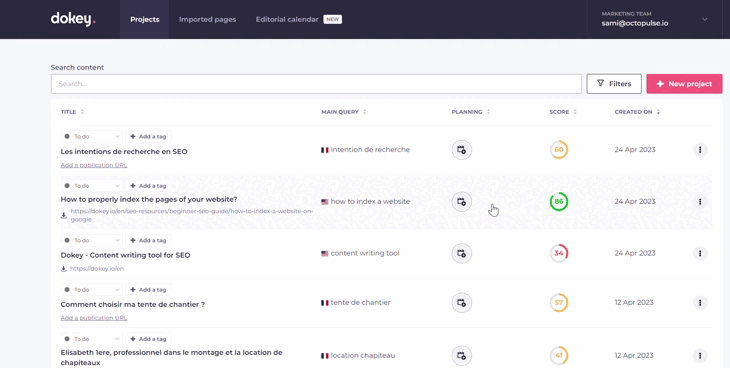
Task: Click the dokey logo
Action: [x=73, y=19]
